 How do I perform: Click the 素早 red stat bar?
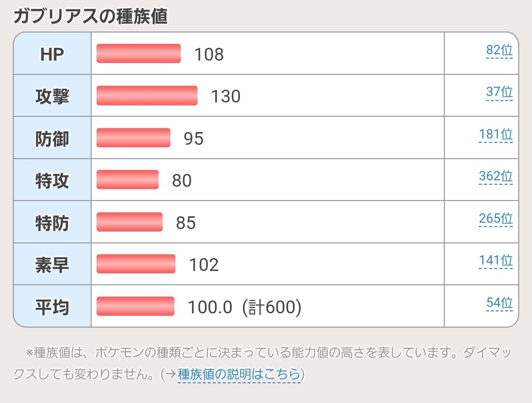tap(136, 264)
